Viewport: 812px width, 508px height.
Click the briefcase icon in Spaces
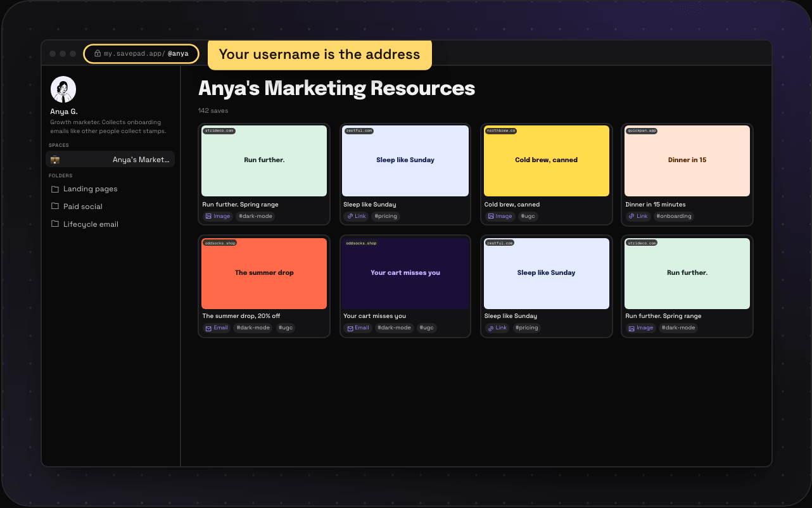pos(55,160)
